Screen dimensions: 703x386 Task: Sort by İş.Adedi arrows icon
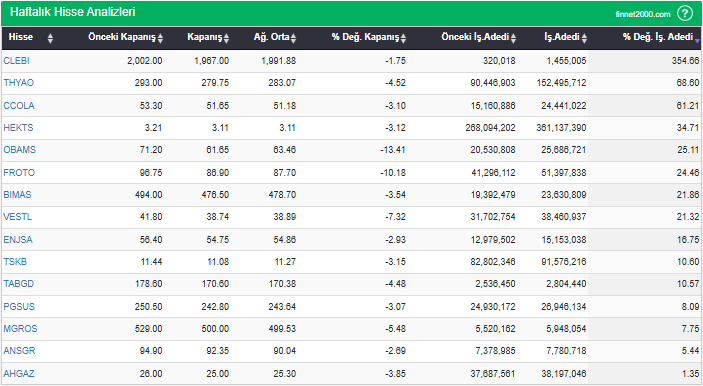[x=584, y=39]
